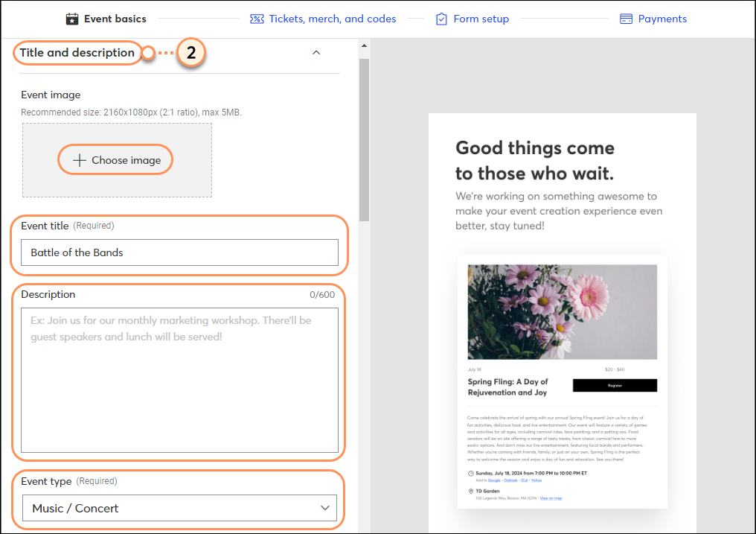Screen dimensions: 756x534
Task: Click into the Description text area
Action: tap(179, 380)
